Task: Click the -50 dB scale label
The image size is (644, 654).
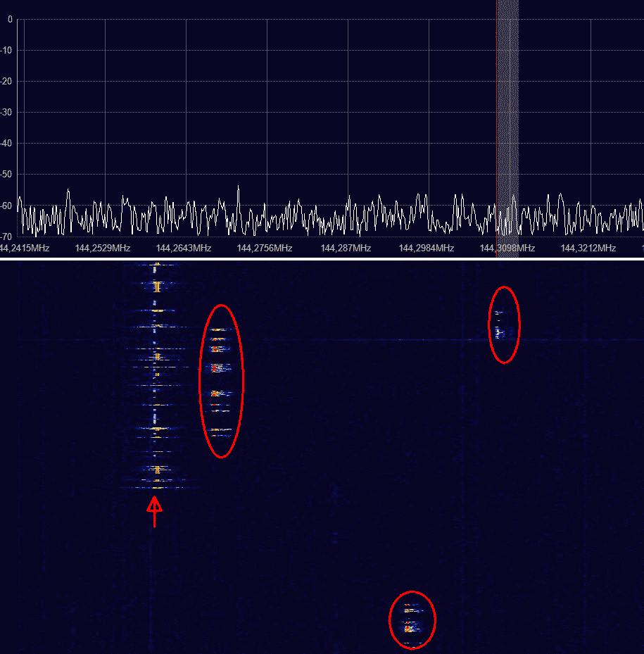Action: [x=6, y=175]
